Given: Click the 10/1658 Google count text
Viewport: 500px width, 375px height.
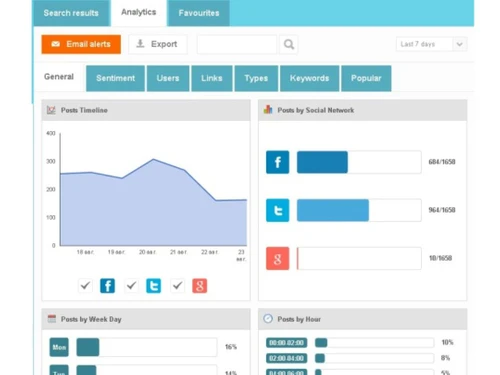Looking at the screenshot, I should [440, 258].
